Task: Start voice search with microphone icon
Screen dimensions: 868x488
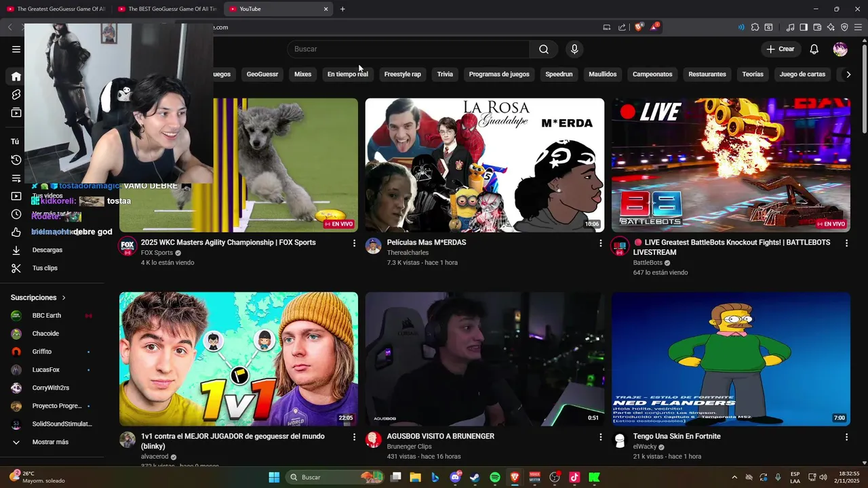Action: click(x=574, y=49)
